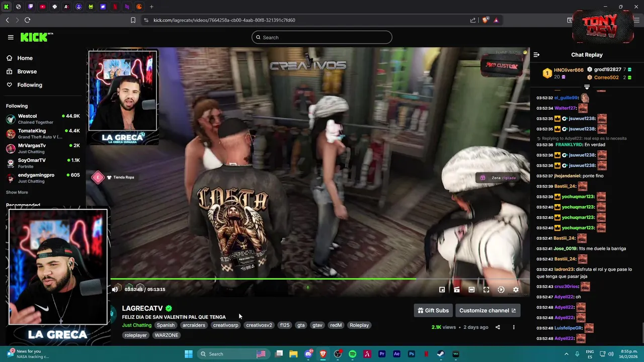Go back with browser back arrow

7,20
